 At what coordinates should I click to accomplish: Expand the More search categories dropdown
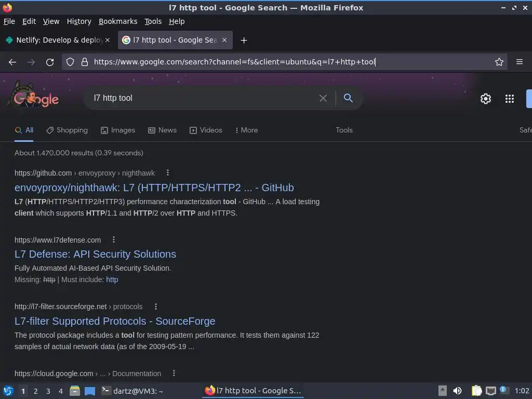(246, 130)
